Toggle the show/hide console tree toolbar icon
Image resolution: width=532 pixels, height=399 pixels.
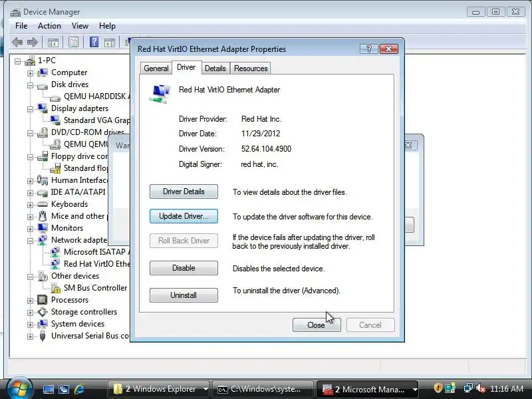point(53,43)
